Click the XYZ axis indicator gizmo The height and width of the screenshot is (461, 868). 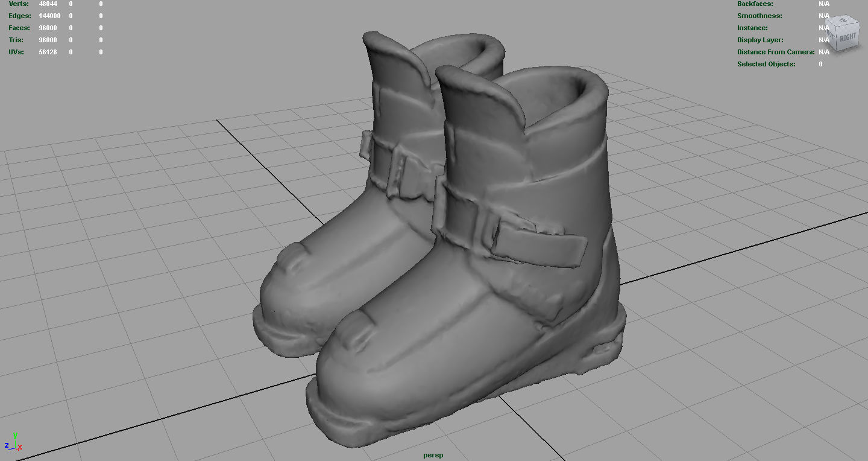(13, 442)
